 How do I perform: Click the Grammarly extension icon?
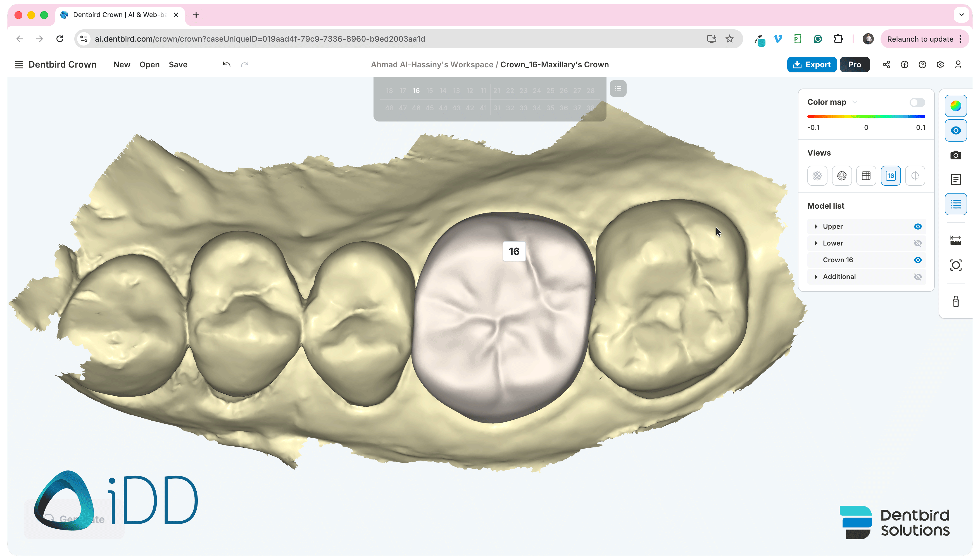(x=818, y=39)
